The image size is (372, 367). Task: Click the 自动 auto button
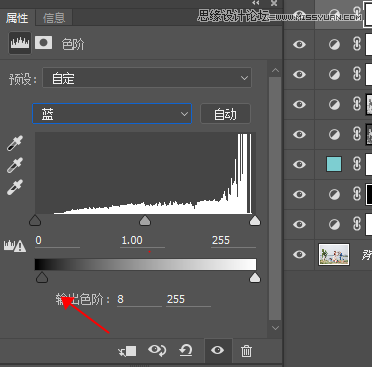pos(225,114)
